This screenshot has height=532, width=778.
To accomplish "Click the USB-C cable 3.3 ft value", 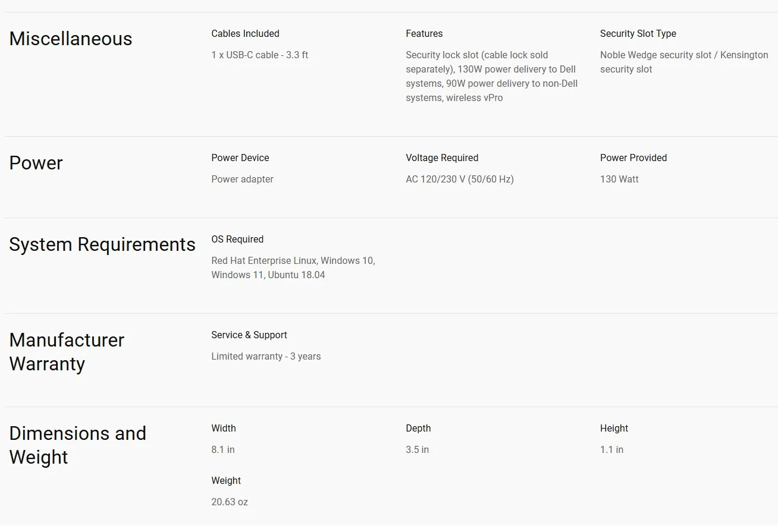I will point(259,55).
